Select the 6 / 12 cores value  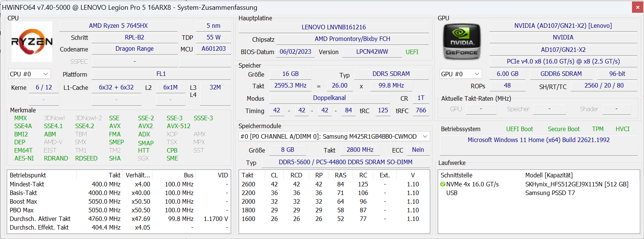click(44, 87)
